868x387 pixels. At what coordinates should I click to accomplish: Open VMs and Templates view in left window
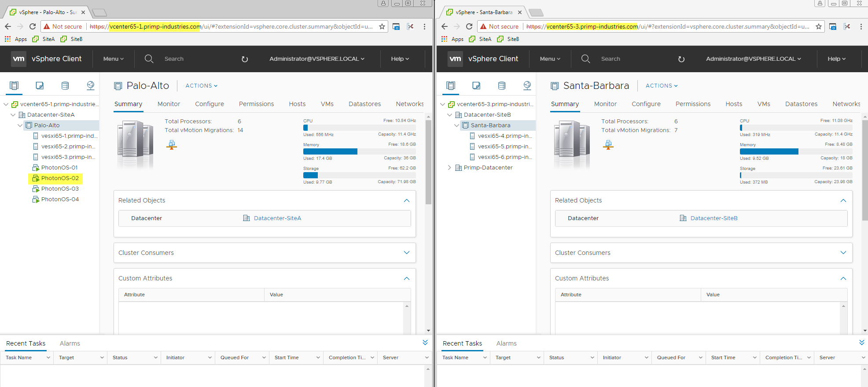tap(40, 85)
